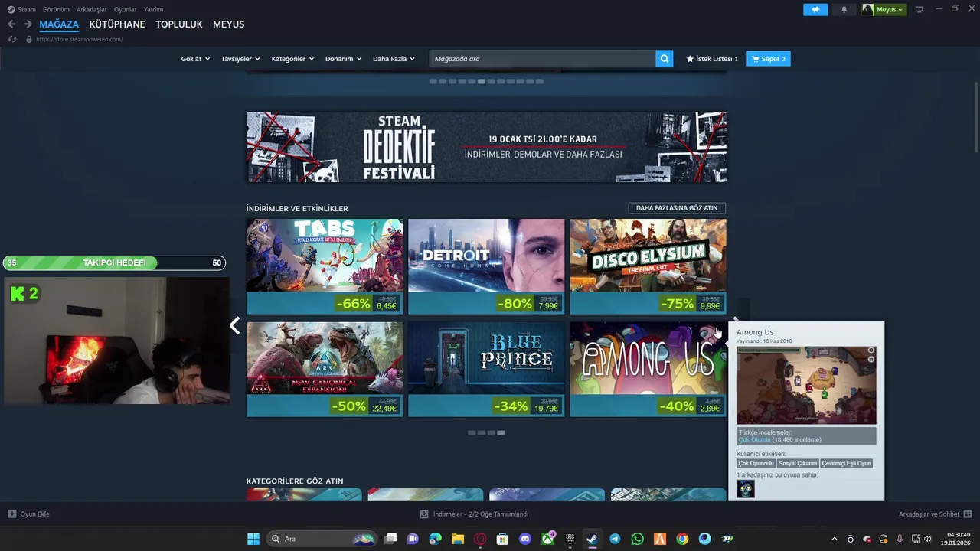The image size is (980, 551).
Task: Expand the Daha Fazla dropdown
Action: (394, 58)
